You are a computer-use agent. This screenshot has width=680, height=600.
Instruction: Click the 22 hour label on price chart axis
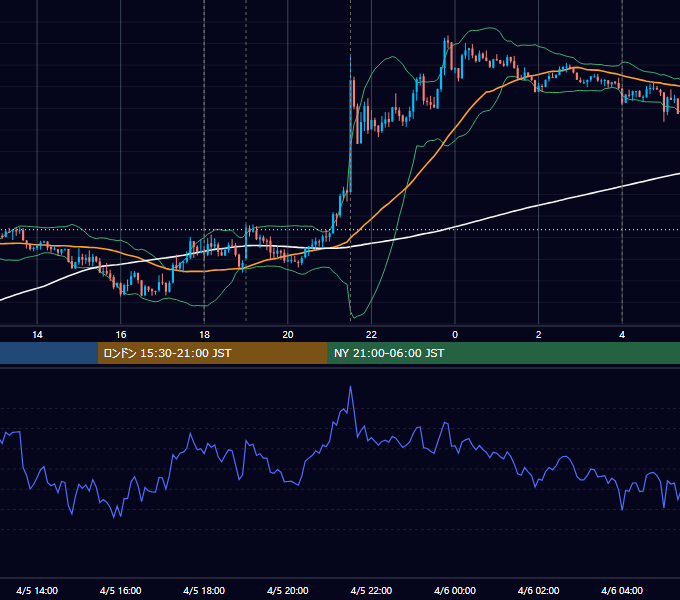point(371,335)
